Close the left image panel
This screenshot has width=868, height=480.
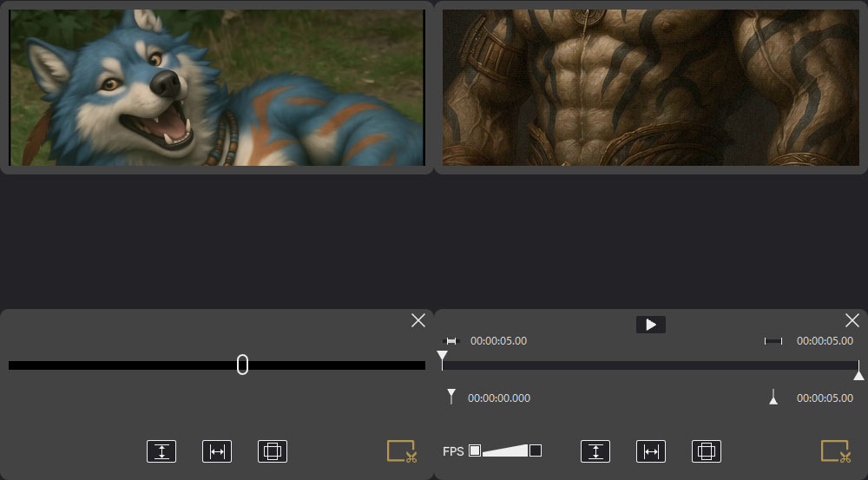[418, 320]
